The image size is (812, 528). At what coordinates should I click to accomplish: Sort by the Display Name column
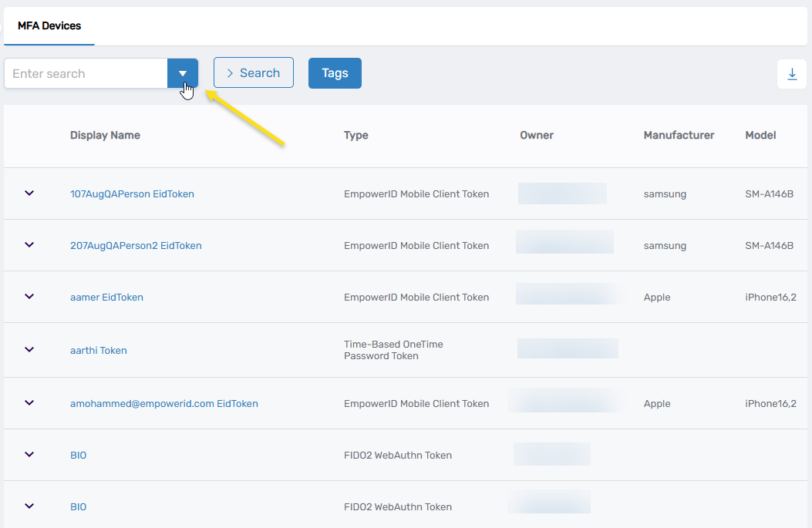(x=105, y=135)
